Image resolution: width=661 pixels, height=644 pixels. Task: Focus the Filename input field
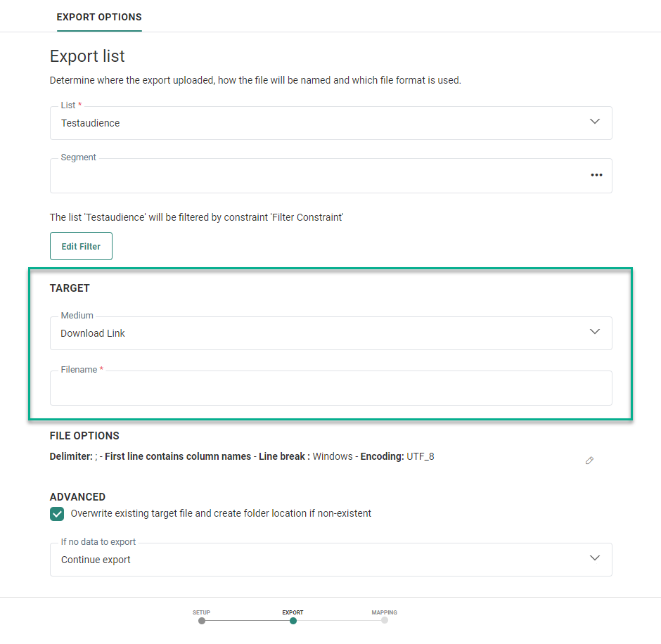click(x=330, y=389)
